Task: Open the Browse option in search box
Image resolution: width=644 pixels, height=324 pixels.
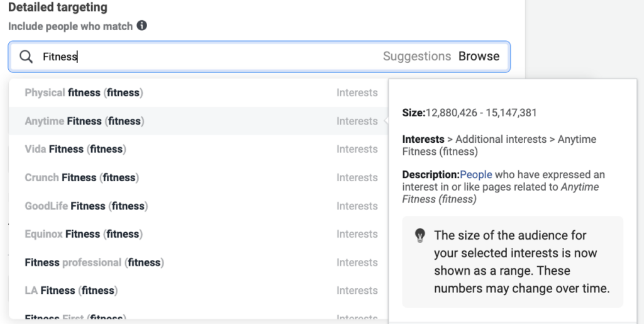Action: tap(479, 56)
